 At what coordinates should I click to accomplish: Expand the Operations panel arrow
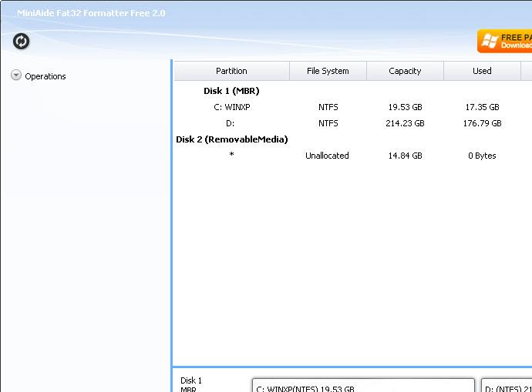click(x=15, y=75)
